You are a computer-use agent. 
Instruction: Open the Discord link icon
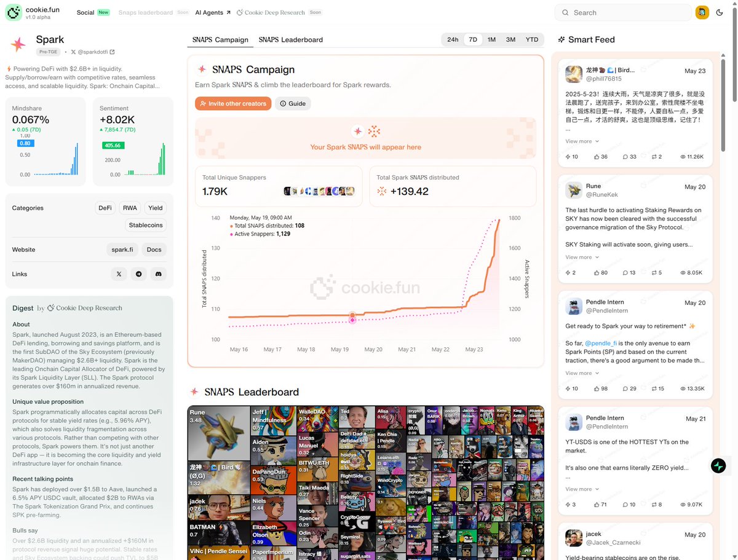click(159, 274)
